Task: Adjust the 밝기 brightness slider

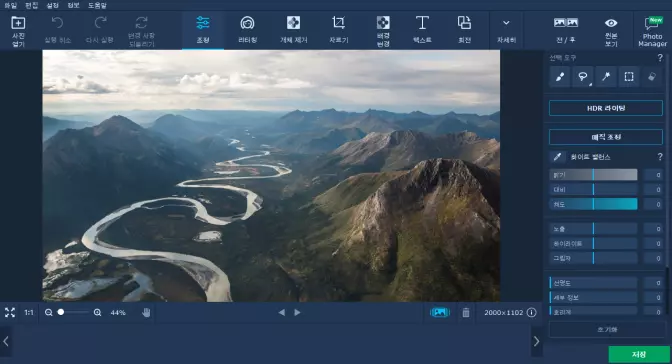Action: coord(593,174)
